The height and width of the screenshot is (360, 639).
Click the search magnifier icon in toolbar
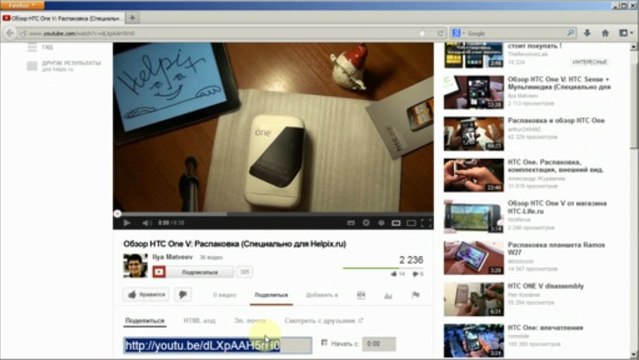(x=570, y=33)
